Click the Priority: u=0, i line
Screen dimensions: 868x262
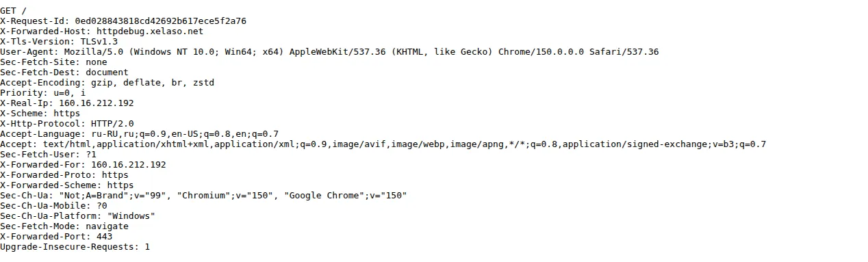pos(43,93)
